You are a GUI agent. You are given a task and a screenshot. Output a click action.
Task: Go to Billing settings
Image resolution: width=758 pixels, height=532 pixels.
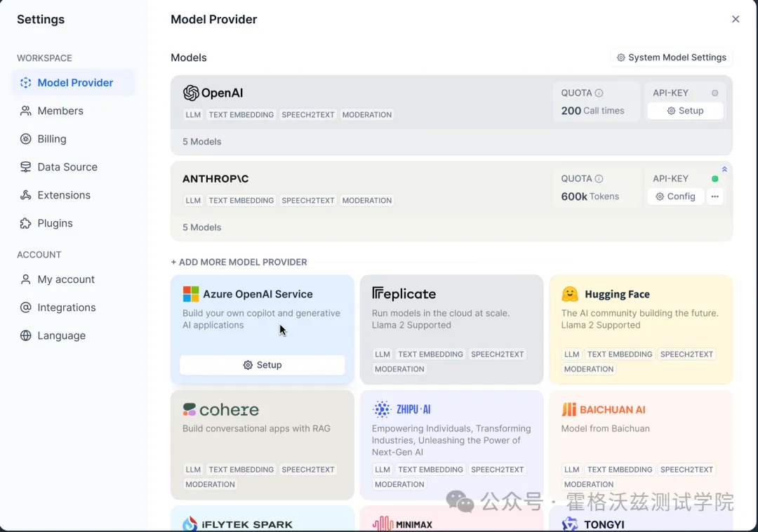pyautogui.click(x=74, y=139)
